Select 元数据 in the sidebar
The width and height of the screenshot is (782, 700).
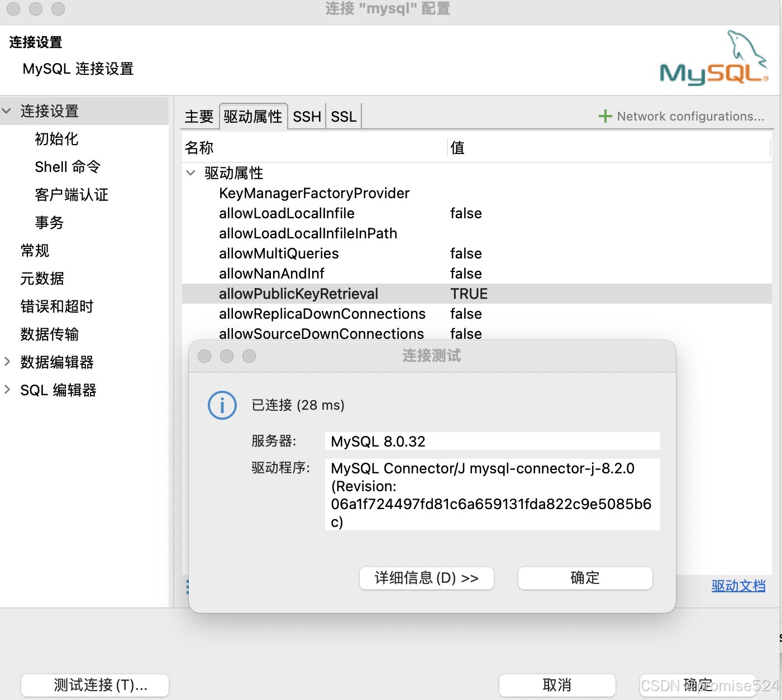tap(42, 279)
